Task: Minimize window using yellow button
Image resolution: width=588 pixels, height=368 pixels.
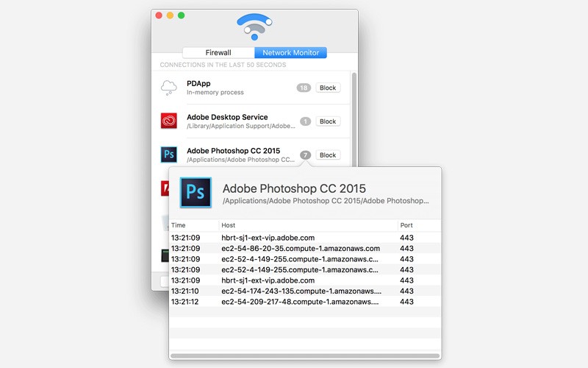Action: pos(170,15)
